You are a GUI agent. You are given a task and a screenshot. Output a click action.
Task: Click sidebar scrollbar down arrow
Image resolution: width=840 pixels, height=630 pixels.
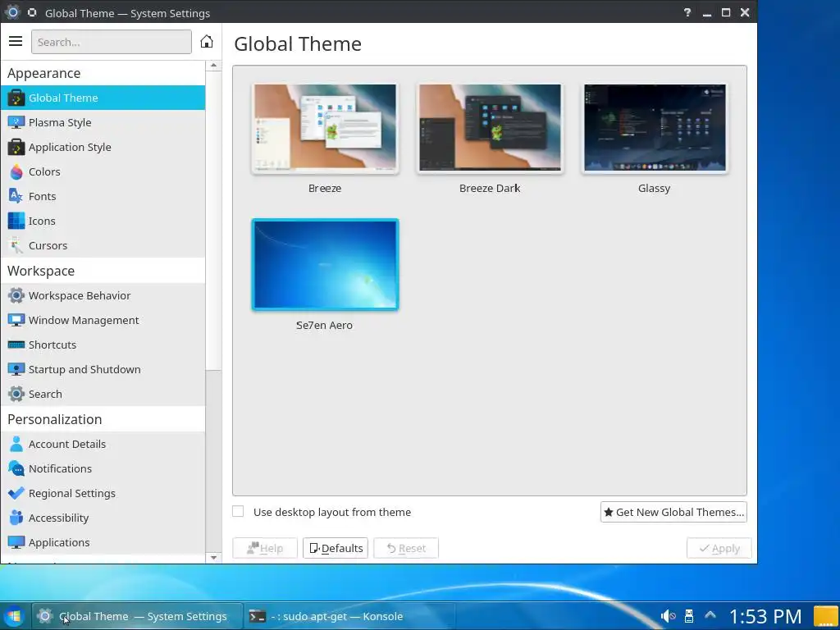(214, 558)
